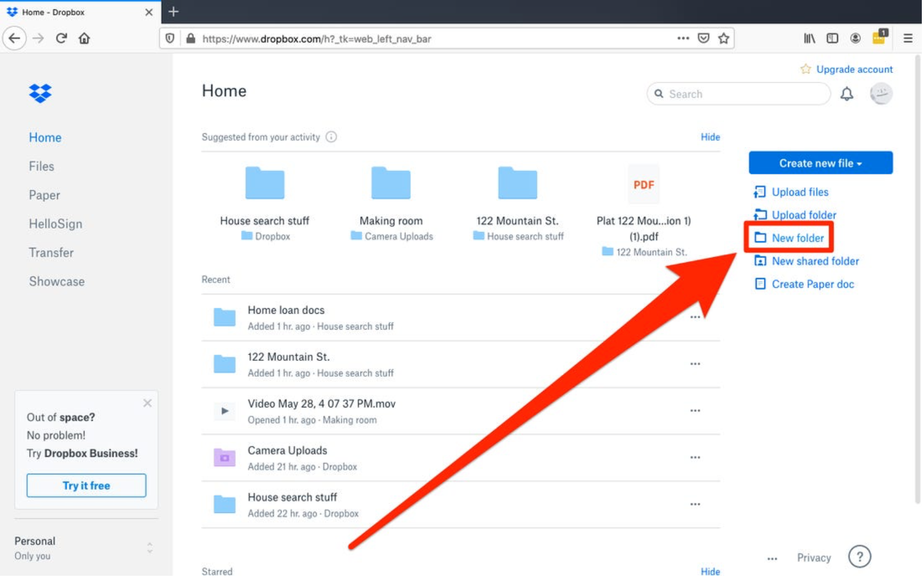Click the yellow extension icon with badge
Image resolution: width=924 pixels, height=578 pixels.
click(x=880, y=37)
